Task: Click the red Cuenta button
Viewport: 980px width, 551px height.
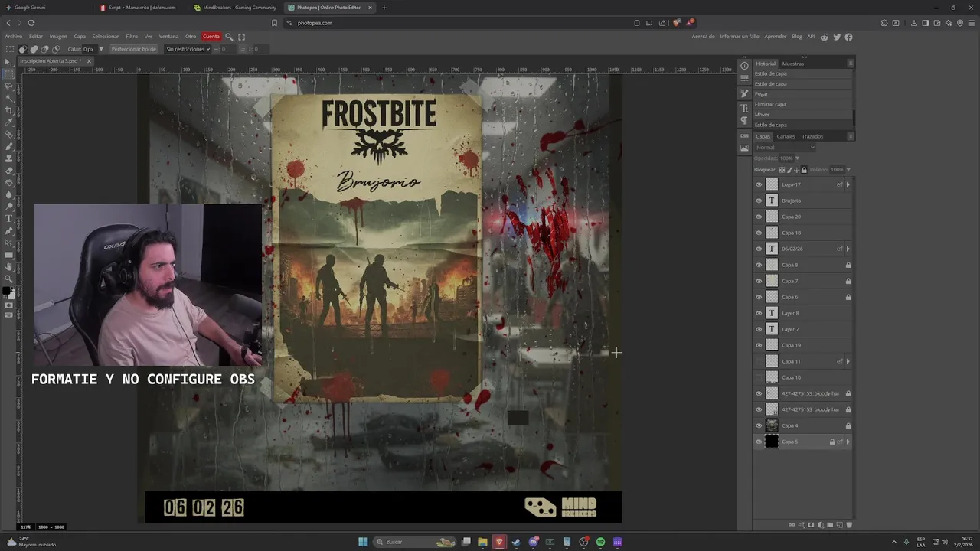Action: 211,37
